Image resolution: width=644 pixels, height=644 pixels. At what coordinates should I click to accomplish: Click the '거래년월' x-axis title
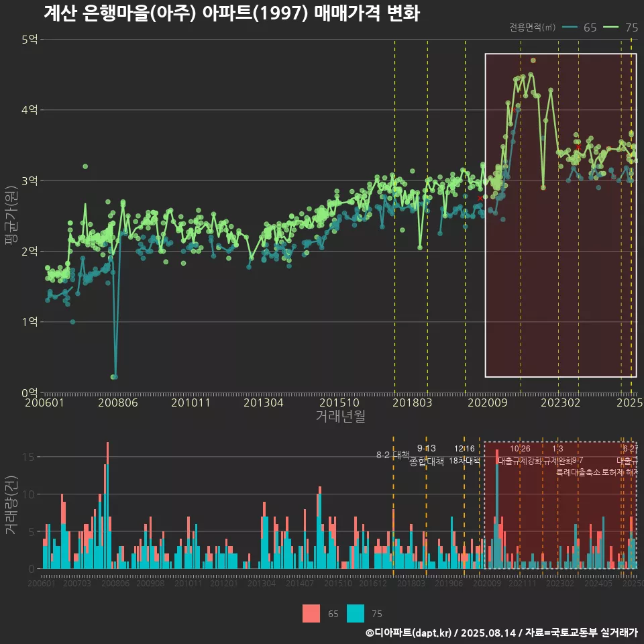click(x=341, y=416)
